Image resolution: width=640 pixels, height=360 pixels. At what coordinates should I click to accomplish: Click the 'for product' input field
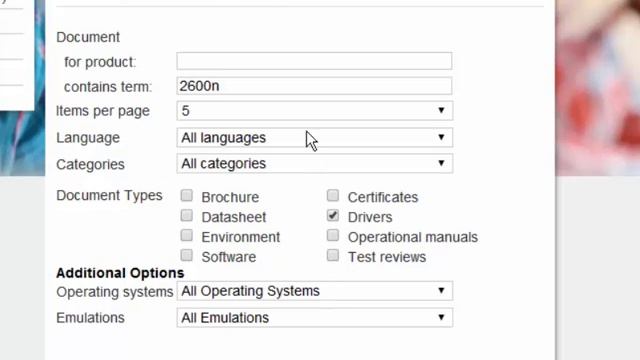[314, 61]
